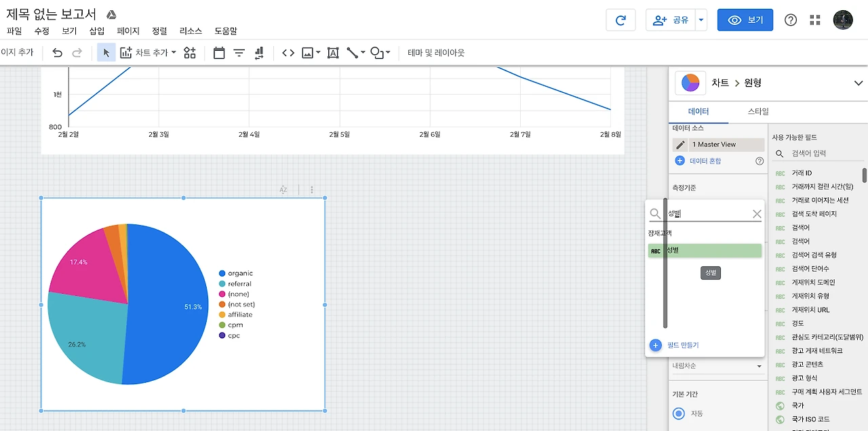The height and width of the screenshot is (431, 868).
Task: Click 데이터 혼합 blend data link
Action: click(705, 161)
